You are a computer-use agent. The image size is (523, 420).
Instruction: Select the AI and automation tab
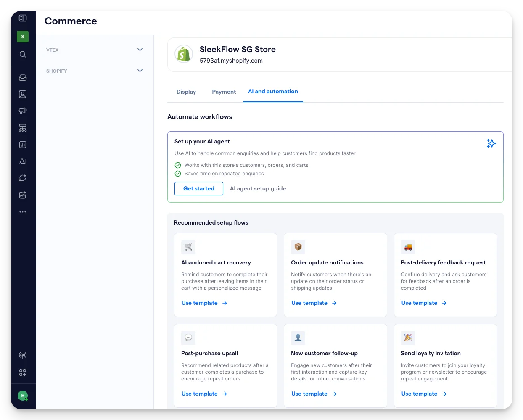pos(273,92)
